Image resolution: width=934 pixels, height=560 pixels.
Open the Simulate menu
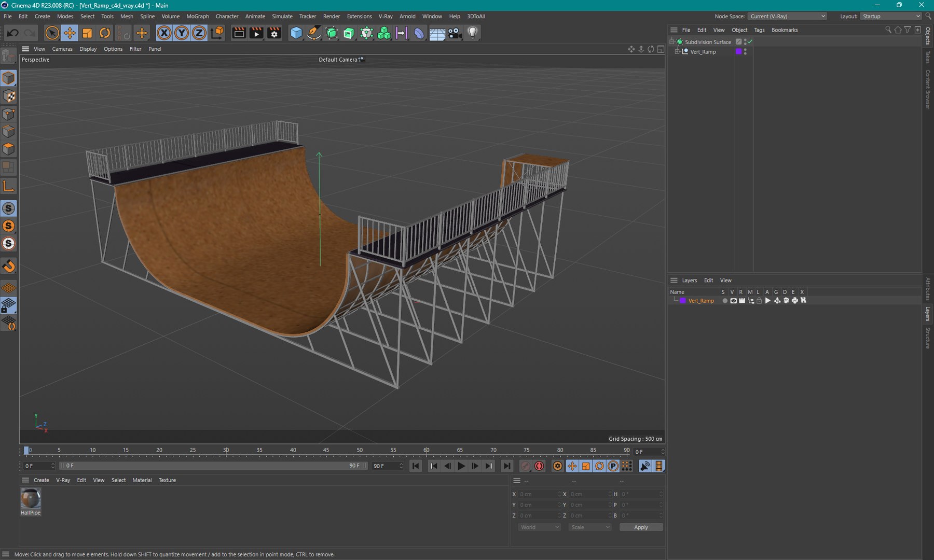(282, 17)
